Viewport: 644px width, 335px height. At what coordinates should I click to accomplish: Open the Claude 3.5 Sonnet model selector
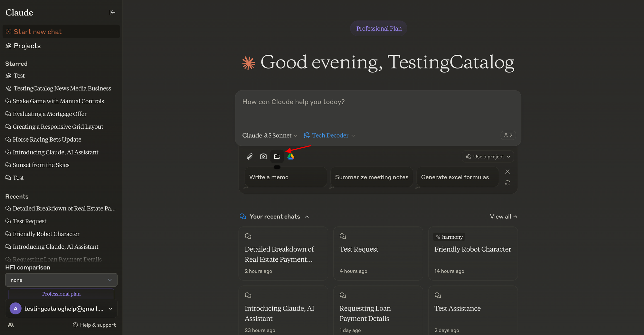click(x=270, y=135)
